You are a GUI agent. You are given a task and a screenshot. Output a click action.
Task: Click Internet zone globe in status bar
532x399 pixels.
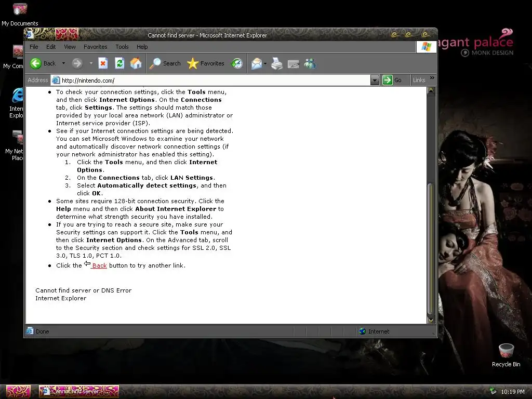tap(362, 331)
